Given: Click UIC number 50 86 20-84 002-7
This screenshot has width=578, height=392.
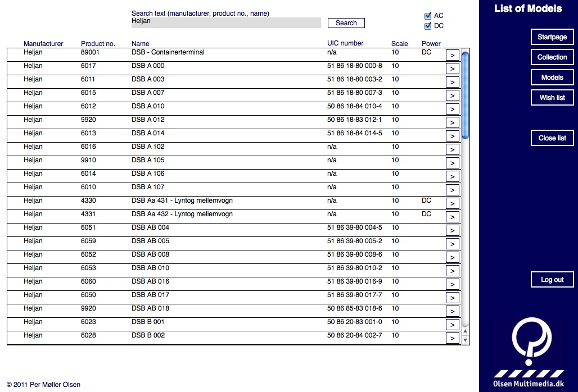Looking at the screenshot, I should [x=355, y=335].
